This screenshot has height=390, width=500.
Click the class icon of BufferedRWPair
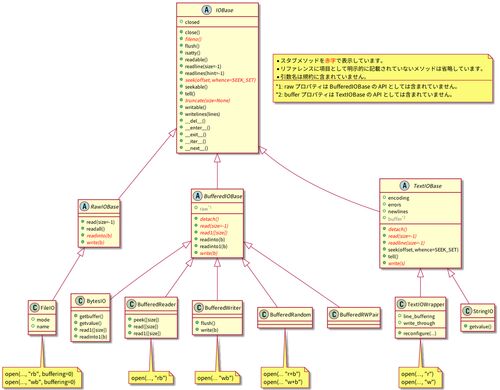(334, 314)
